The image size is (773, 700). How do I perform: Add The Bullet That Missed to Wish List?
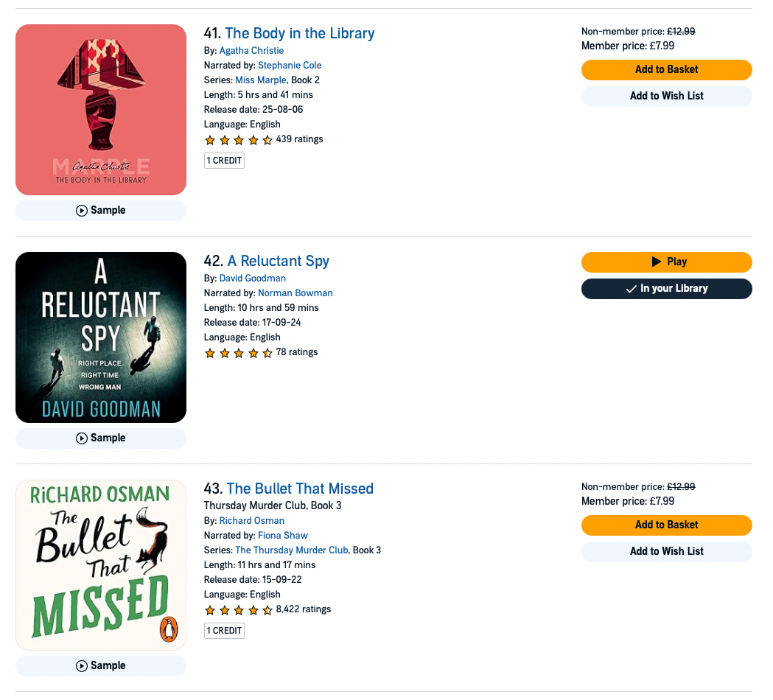click(x=666, y=552)
